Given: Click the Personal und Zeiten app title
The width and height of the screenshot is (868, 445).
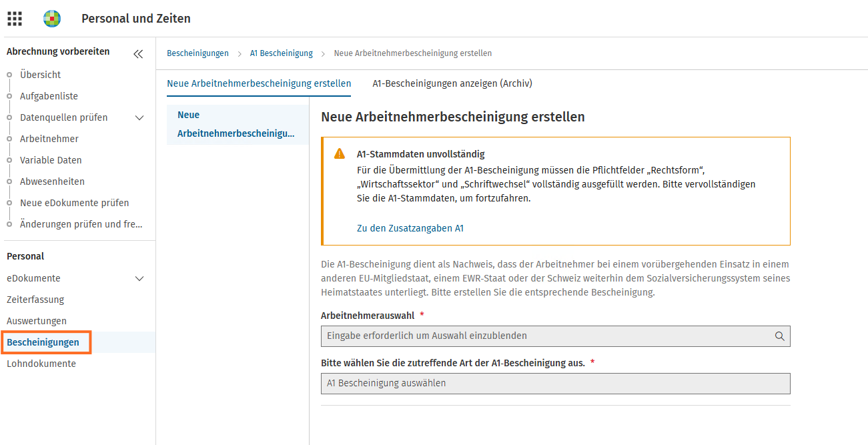Looking at the screenshot, I should tap(136, 19).
